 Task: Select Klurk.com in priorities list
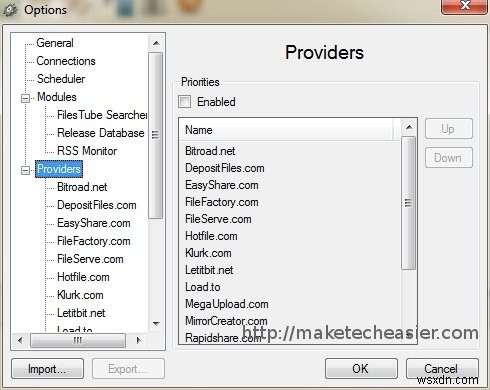[208, 253]
